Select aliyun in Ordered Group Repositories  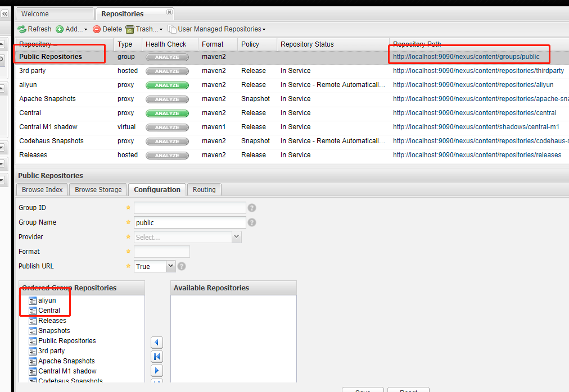(x=47, y=300)
